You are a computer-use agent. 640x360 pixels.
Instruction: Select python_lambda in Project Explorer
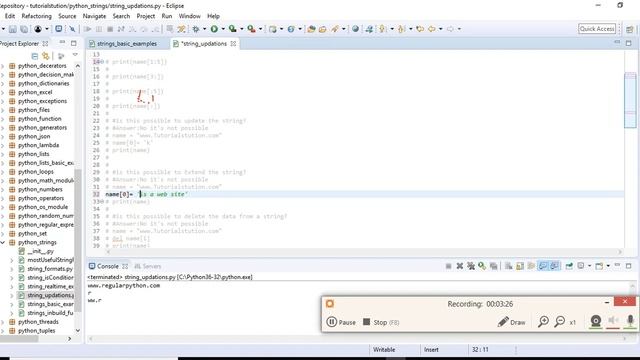pyautogui.click(x=38, y=145)
